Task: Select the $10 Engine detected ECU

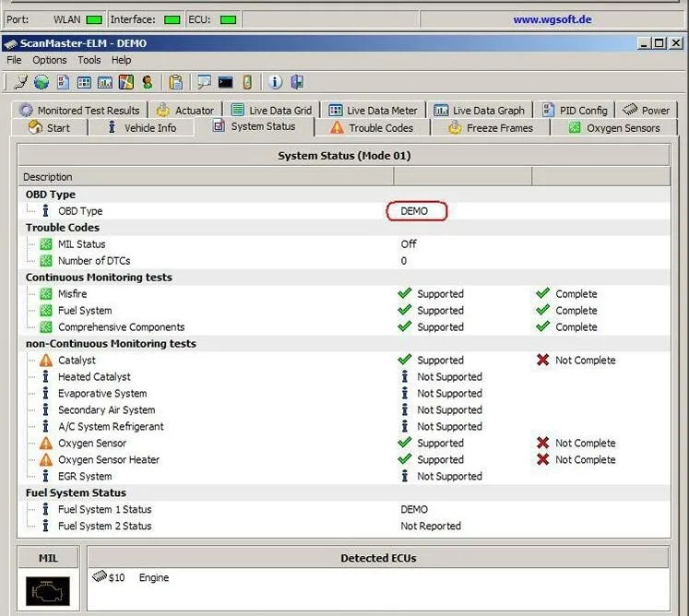Action: pos(131,577)
